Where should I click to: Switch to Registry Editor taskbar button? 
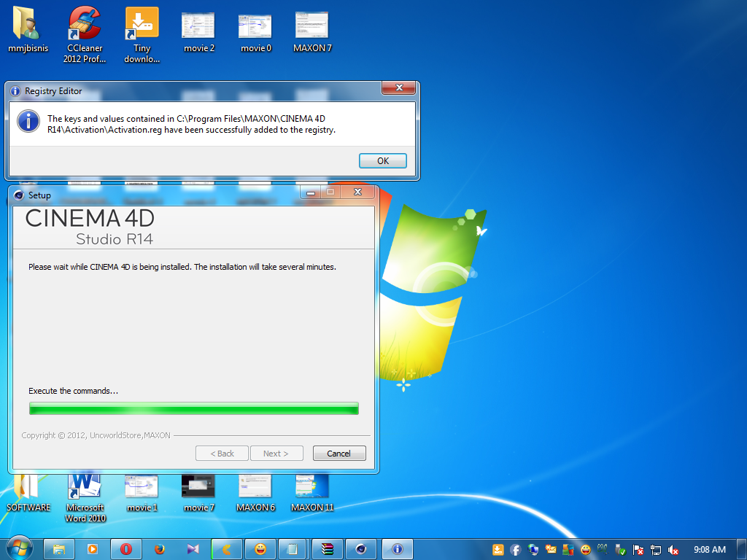[x=398, y=550]
